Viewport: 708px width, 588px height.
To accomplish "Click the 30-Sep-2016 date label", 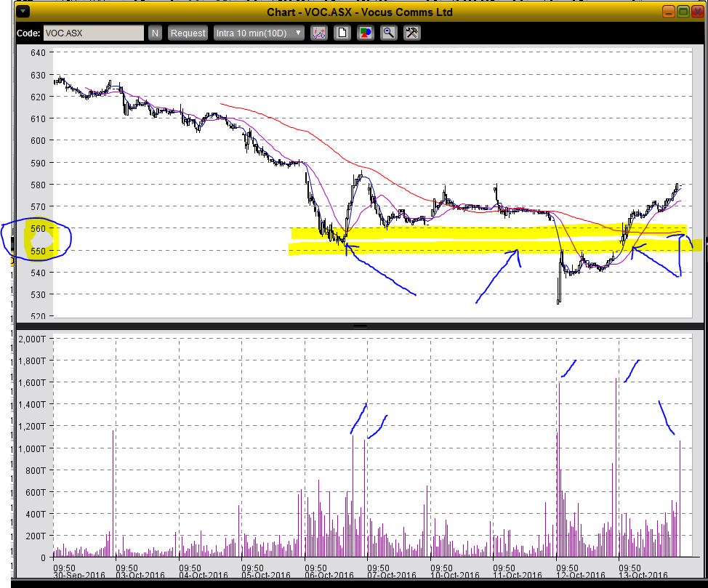I will click(x=79, y=576).
